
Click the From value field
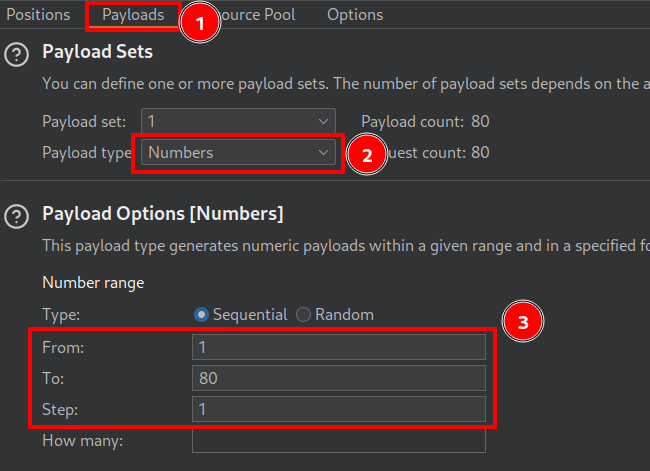(x=338, y=347)
